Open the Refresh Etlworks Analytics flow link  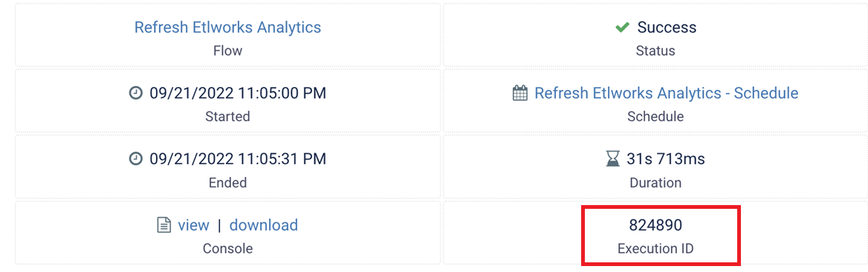tap(227, 27)
